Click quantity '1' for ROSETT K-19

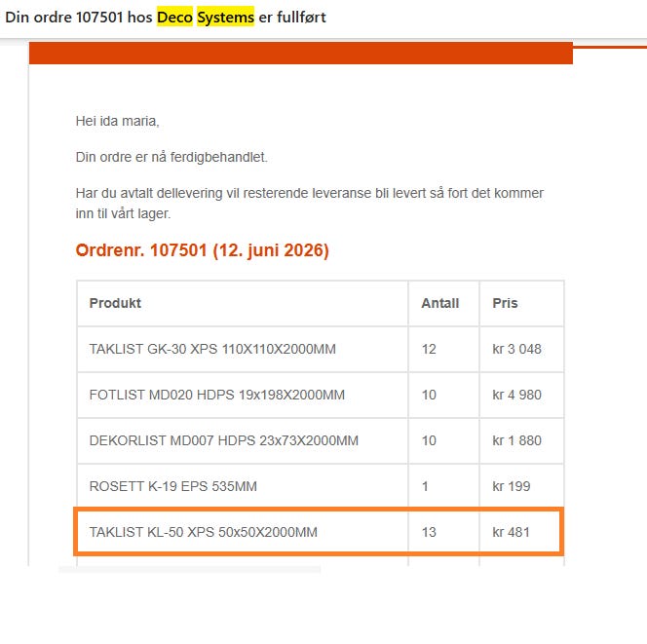click(x=425, y=486)
